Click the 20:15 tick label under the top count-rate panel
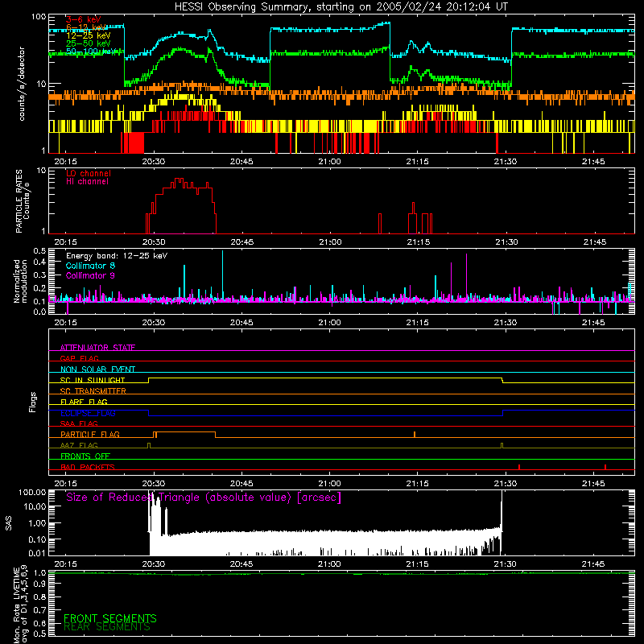Screen dimensions: 644x644 tap(66, 162)
